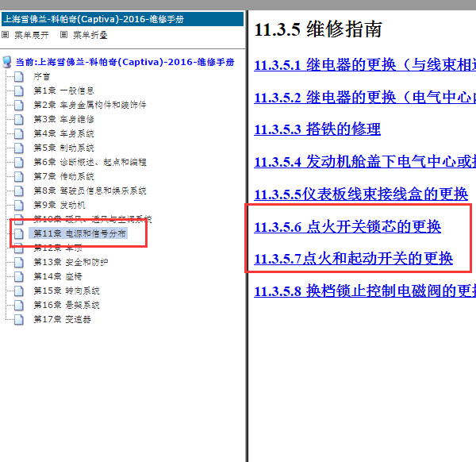Open the root node 当前:上海雪佛兰-科帕奇 manual
This screenshot has height=462, width=476.
tap(125, 62)
